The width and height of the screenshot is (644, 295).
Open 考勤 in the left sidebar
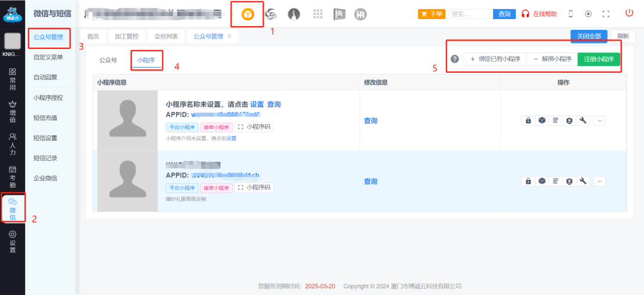point(13,176)
